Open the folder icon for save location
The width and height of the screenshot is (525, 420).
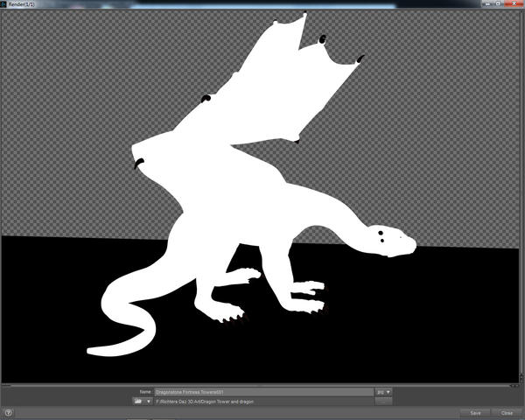click(138, 401)
